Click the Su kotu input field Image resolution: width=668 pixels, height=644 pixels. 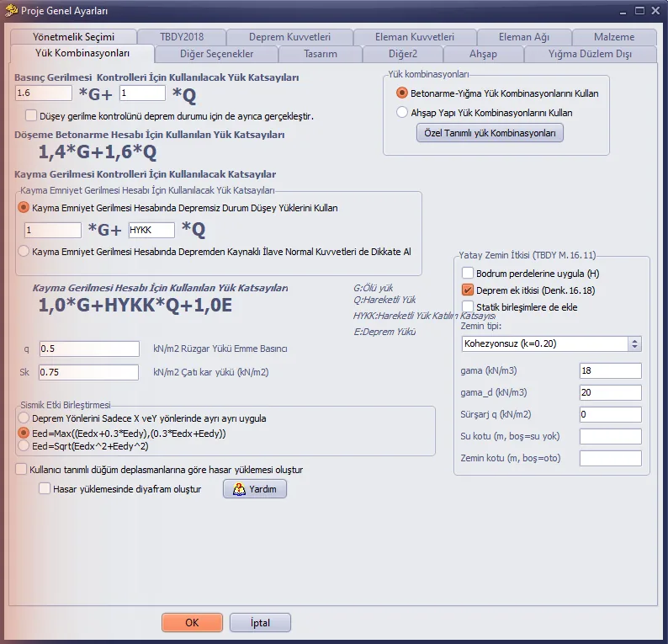tap(610, 436)
